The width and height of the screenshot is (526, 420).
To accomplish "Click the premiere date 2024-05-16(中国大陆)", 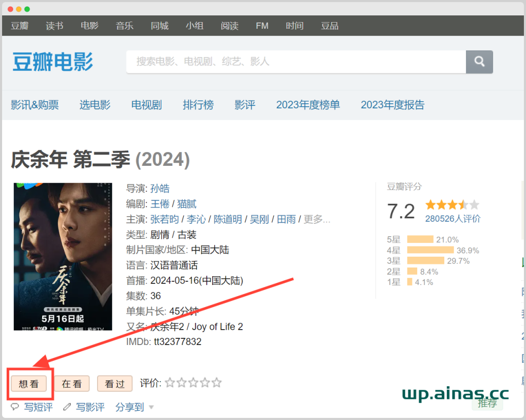I will coord(197,280).
